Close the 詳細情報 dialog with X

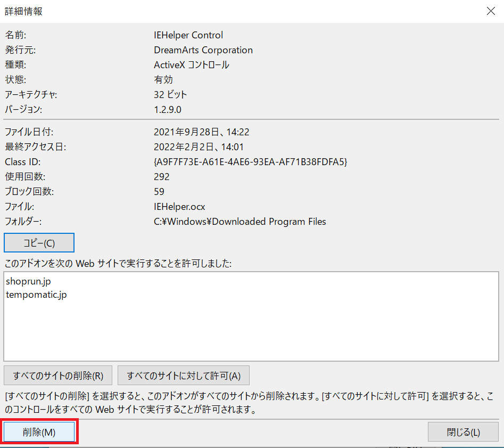(489, 11)
